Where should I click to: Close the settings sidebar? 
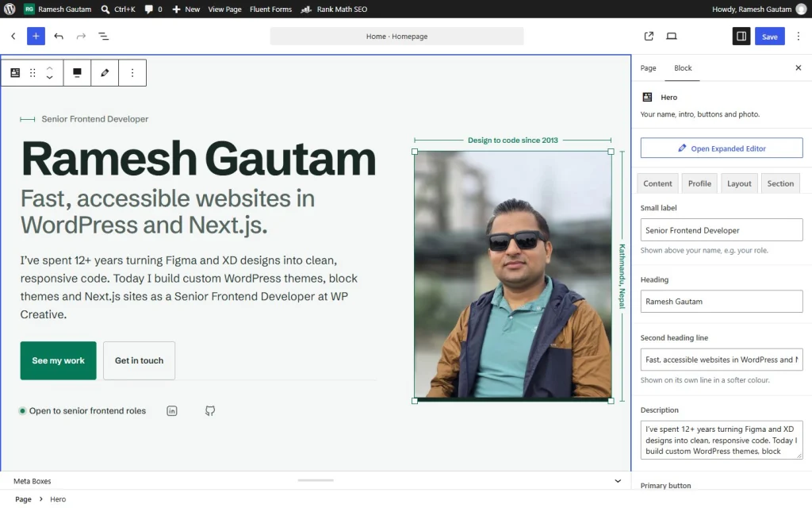[x=798, y=68]
